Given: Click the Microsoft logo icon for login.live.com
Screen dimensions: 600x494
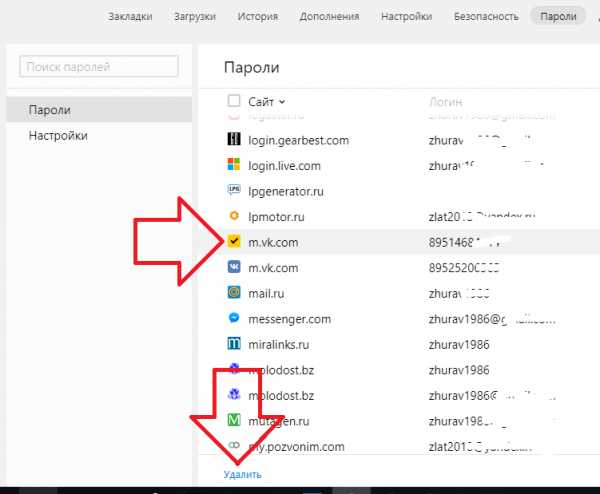Looking at the screenshot, I should tap(234, 164).
